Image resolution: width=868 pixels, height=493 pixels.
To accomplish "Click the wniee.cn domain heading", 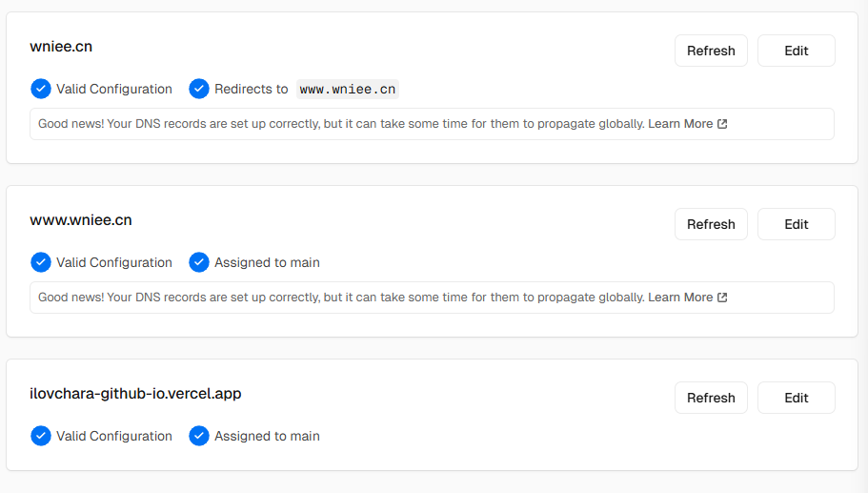I will click(x=61, y=47).
